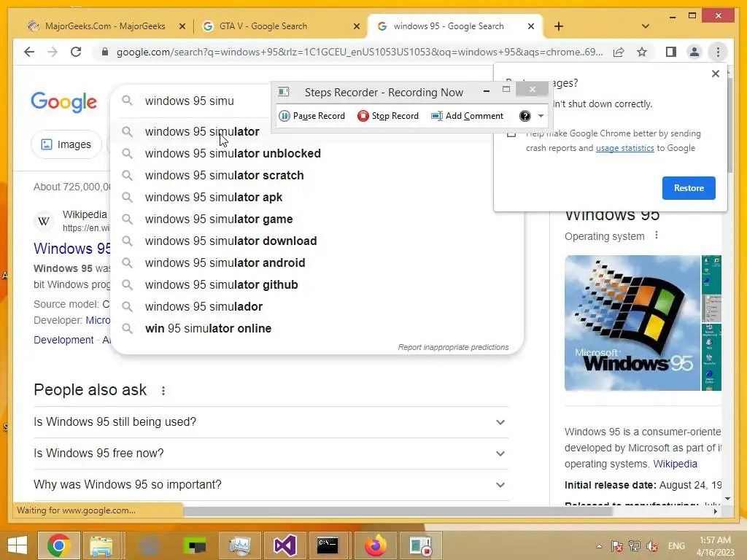The image size is (747, 560).
Task: Open People also ask options menu
Action: click(x=163, y=391)
